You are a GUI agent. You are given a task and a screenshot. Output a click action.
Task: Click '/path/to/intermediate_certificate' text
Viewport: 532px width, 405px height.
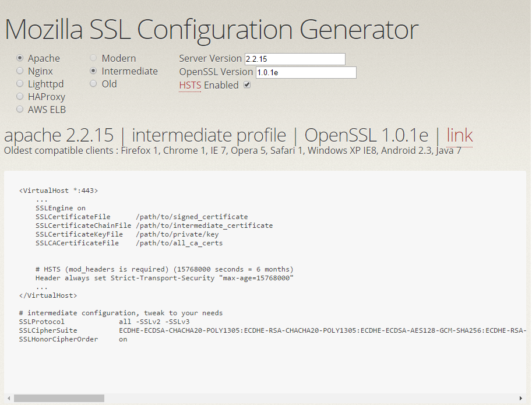tap(205, 226)
